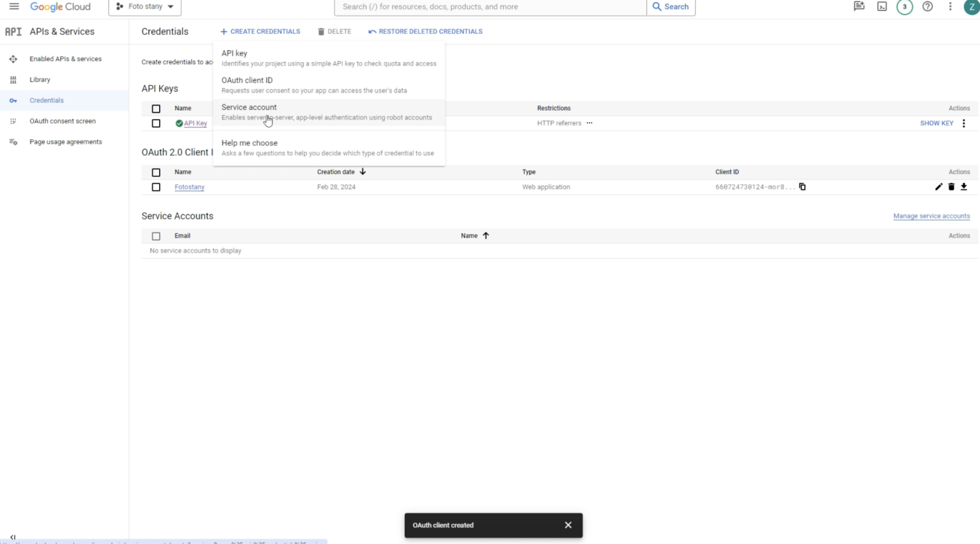Click the Google Cloud logo
This screenshot has width=980, height=544.
60,7
